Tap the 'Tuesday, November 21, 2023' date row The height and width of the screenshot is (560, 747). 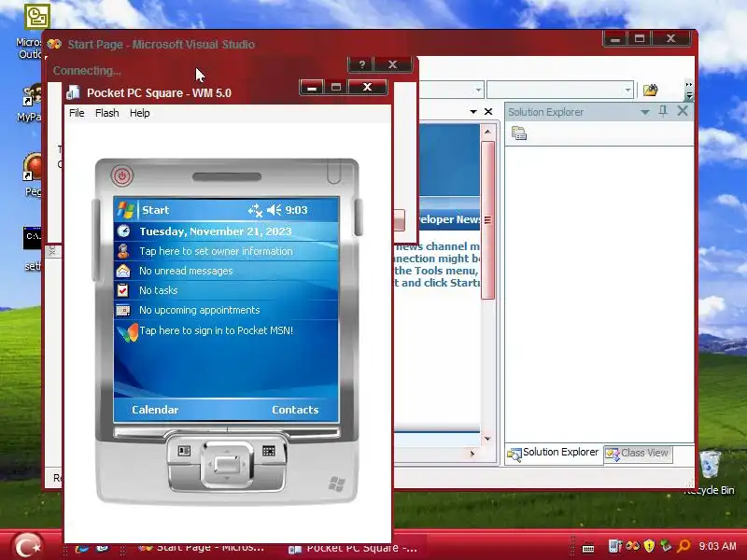[x=226, y=231]
